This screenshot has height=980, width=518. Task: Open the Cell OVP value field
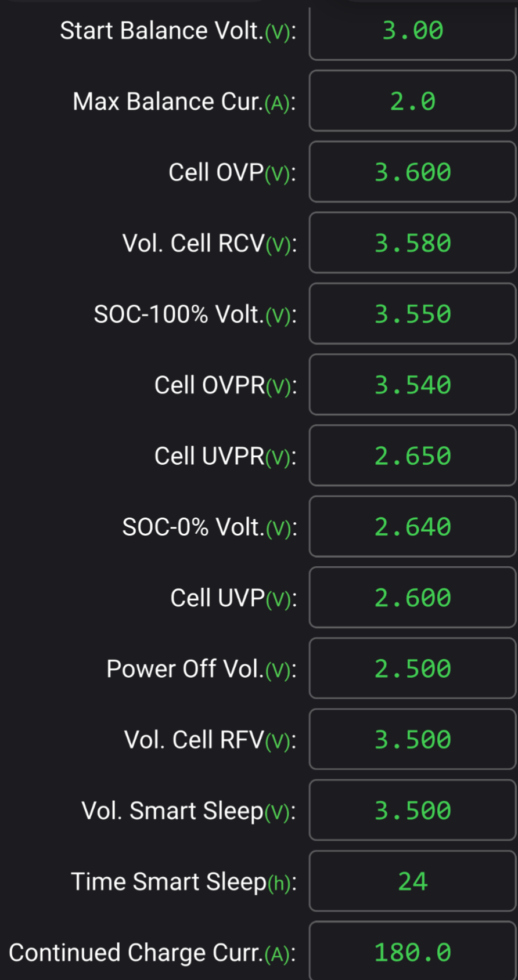pos(412,172)
